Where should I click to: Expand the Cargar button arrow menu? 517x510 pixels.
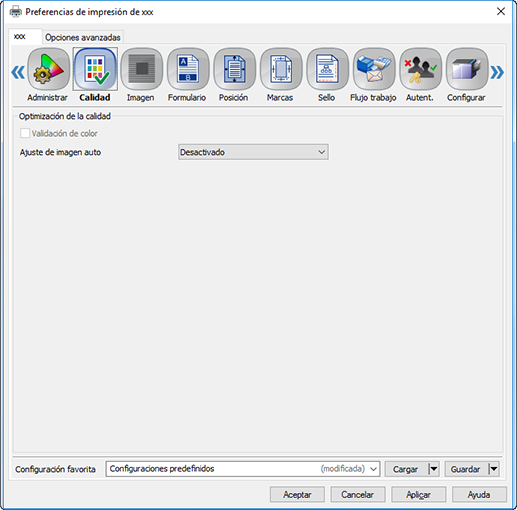(433, 469)
